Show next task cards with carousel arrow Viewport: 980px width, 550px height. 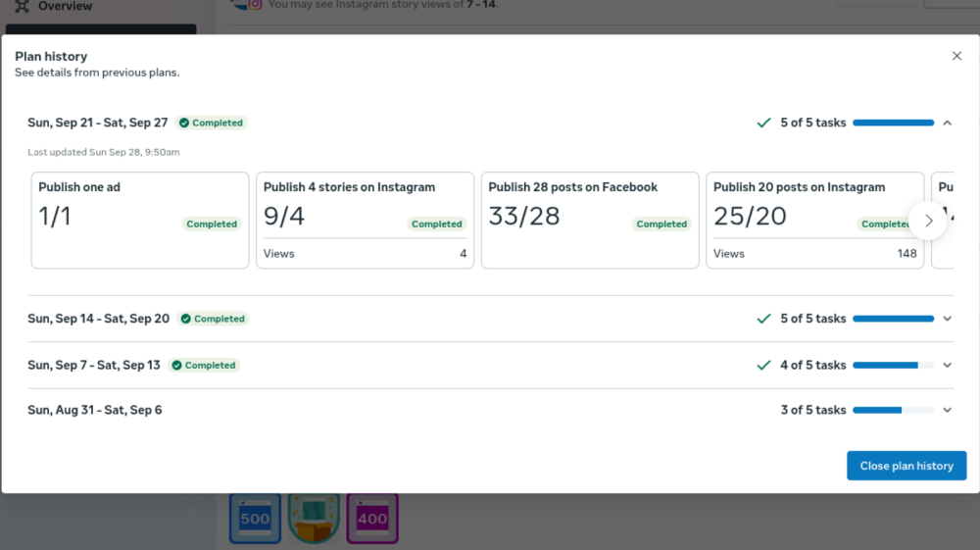coord(928,221)
